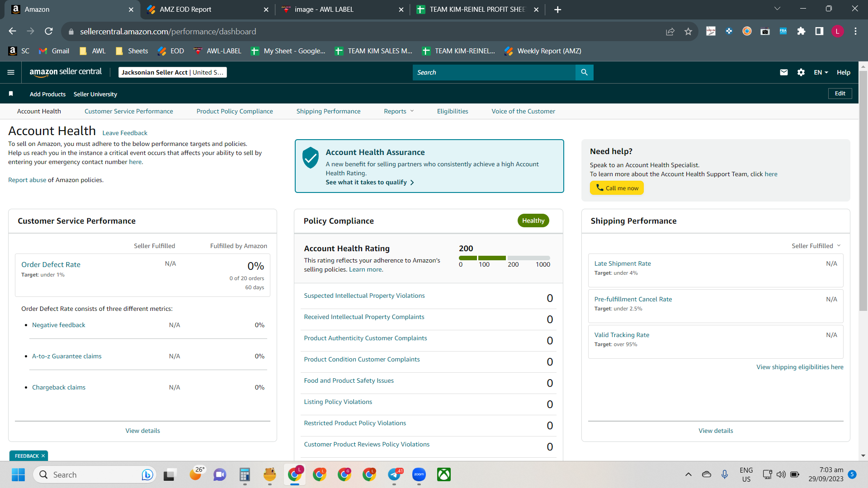Click the Amazon Seller Central logo

[66, 72]
